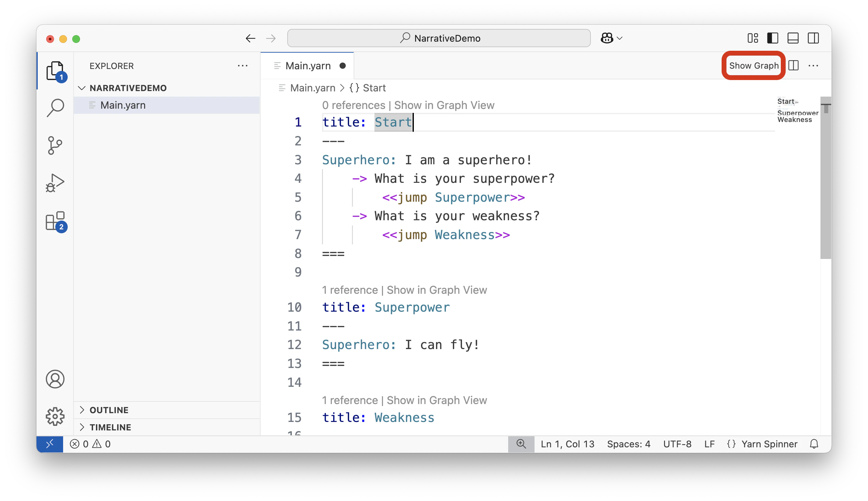The height and width of the screenshot is (501, 868).
Task: Open Run and Debug view
Action: (55, 183)
